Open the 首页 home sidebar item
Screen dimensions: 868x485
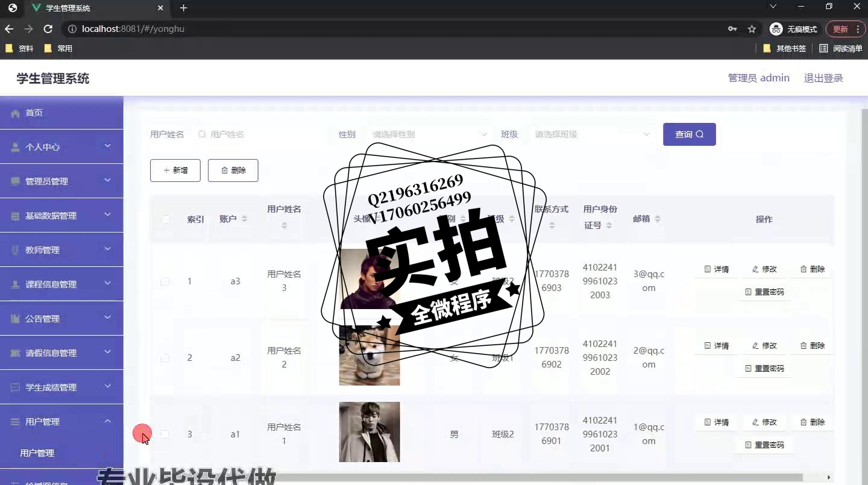click(61, 113)
